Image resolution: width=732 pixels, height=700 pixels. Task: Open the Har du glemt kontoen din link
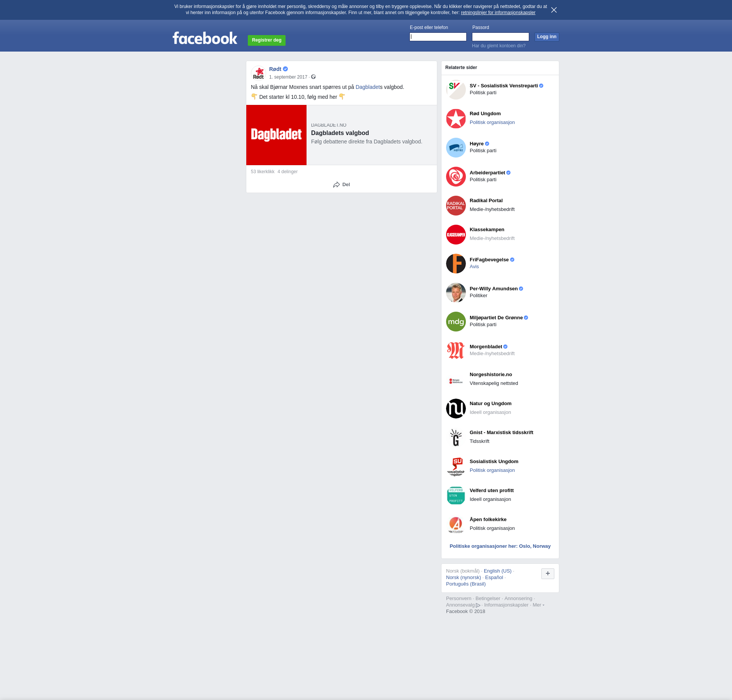point(499,46)
